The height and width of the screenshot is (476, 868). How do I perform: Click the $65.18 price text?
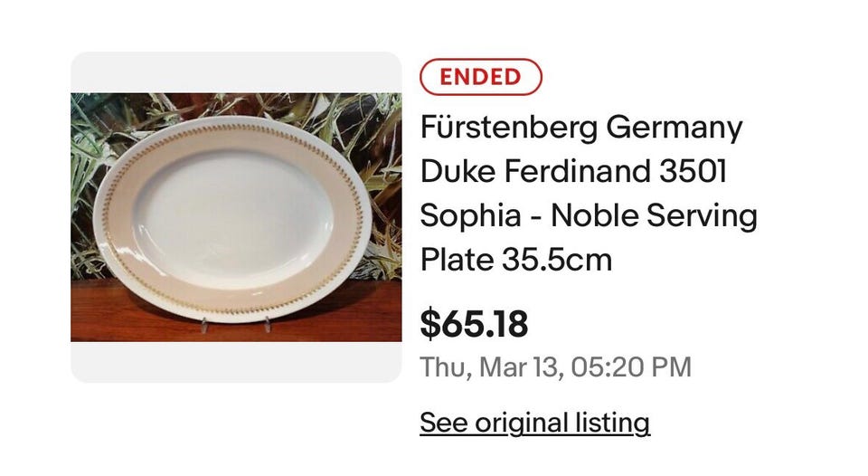pyautogui.click(x=474, y=324)
